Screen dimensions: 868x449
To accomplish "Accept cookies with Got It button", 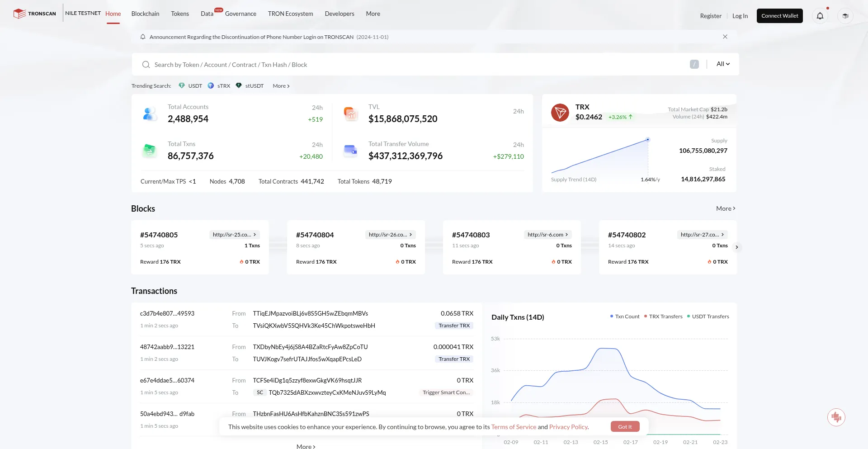I will 625,427.
